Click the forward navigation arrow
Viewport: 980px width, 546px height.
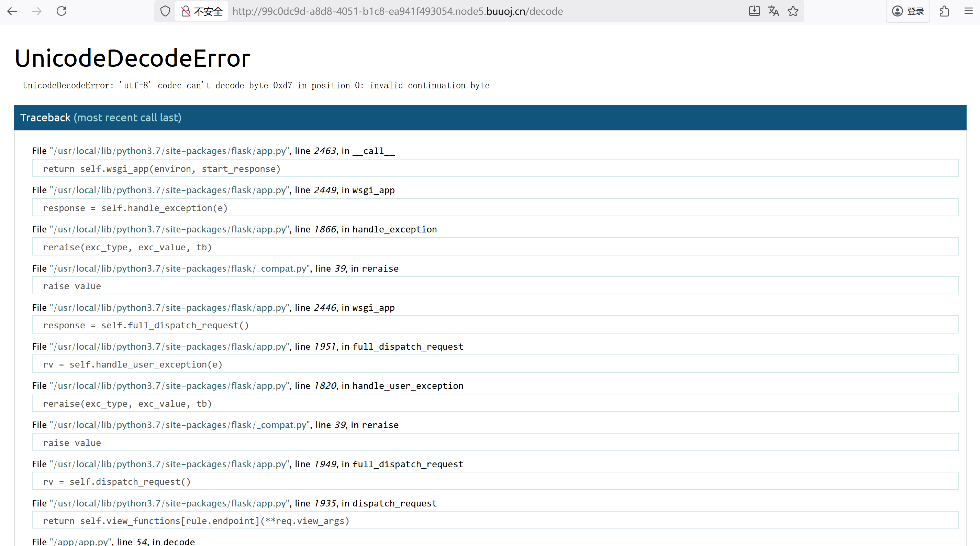(x=37, y=11)
